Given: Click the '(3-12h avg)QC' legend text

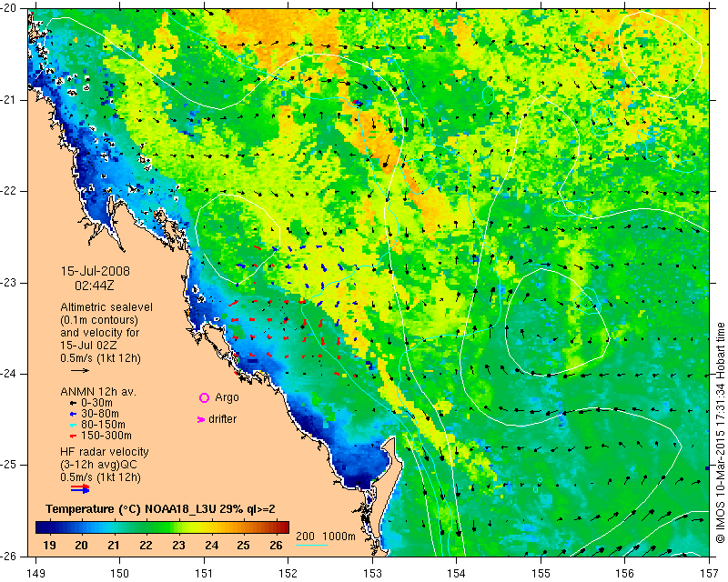Looking at the screenshot, I should coord(98,464).
